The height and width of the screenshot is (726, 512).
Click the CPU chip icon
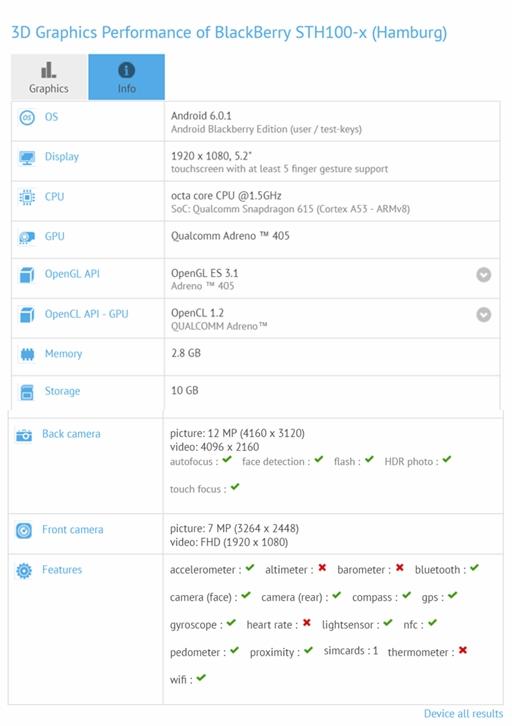(x=27, y=197)
